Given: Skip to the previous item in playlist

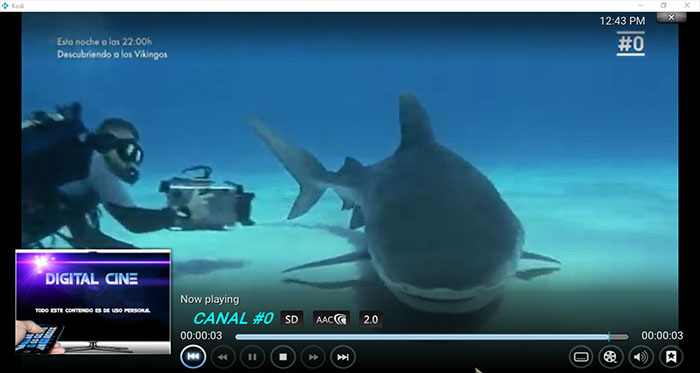Looking at the screenshot, I should tap(193, 357).
